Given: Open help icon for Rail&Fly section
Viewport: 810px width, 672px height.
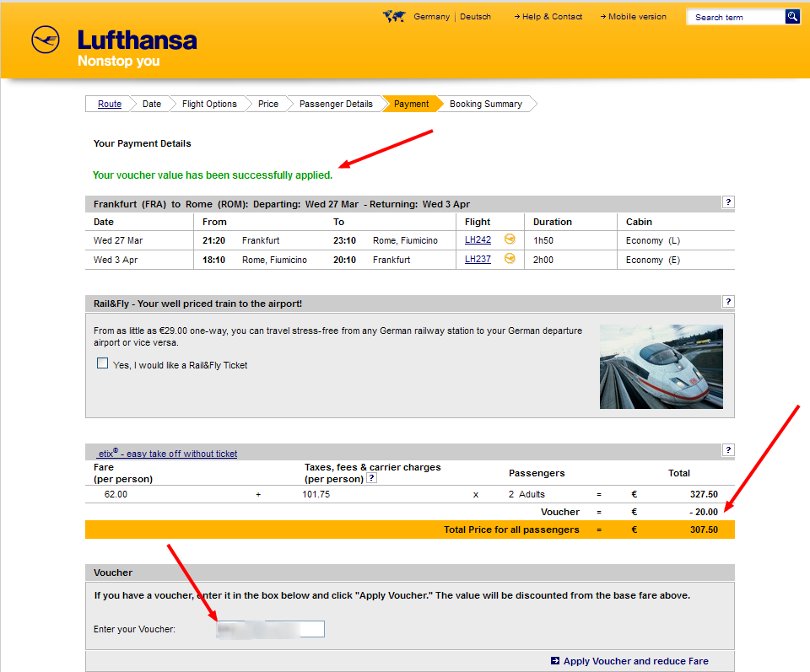Looking at the screenshot, I should 728,302.
